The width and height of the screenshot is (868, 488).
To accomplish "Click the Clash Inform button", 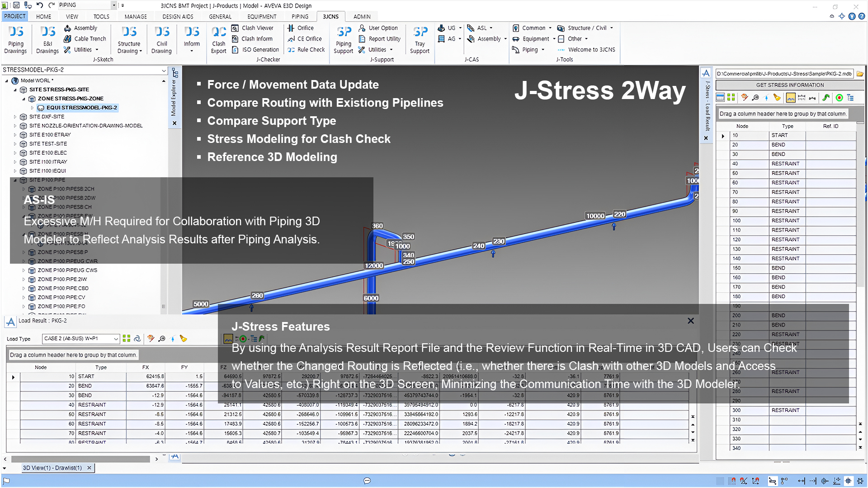I will (252, 39).
